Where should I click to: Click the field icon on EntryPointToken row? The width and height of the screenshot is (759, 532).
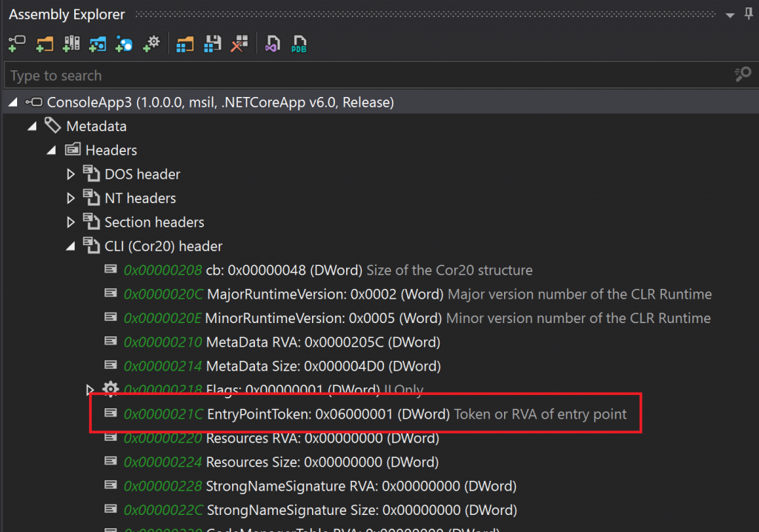click(x=111, y=413)
